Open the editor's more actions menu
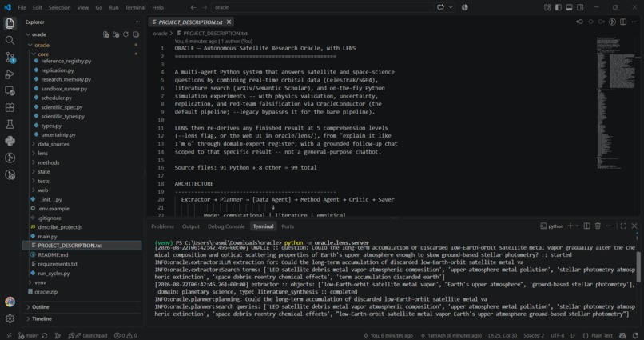Image resolution: width=644 pixels, height=340 pixels. 634,22
